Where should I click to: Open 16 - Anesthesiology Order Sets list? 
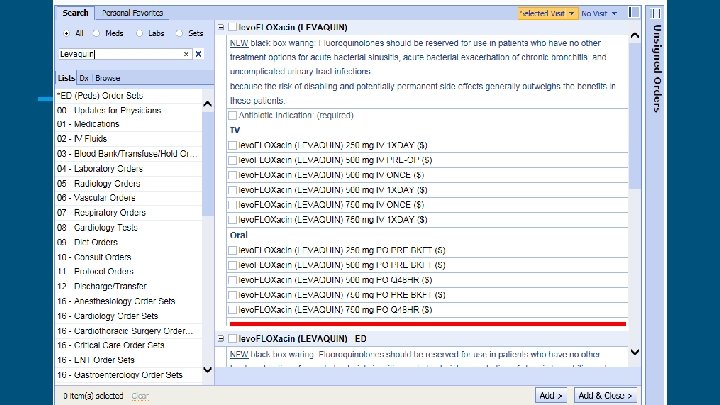129,301
